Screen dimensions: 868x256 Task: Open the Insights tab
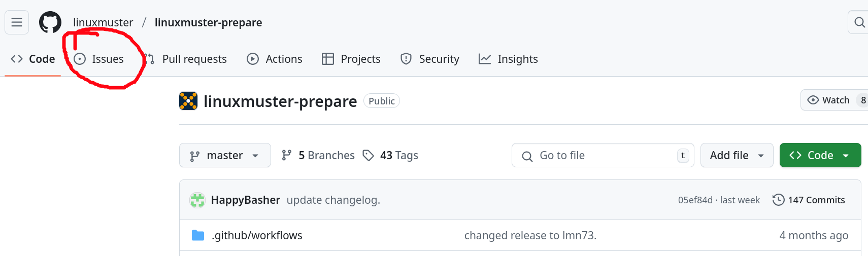(x=508, y=59)
